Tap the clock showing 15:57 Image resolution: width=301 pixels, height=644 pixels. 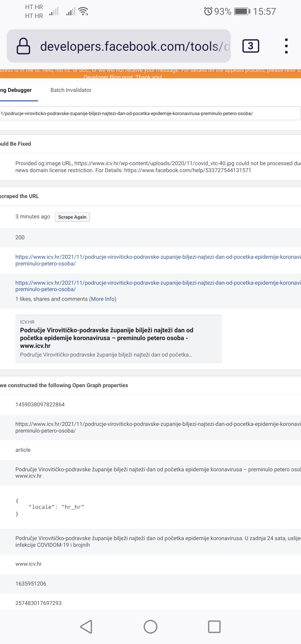tap(264, 11)
